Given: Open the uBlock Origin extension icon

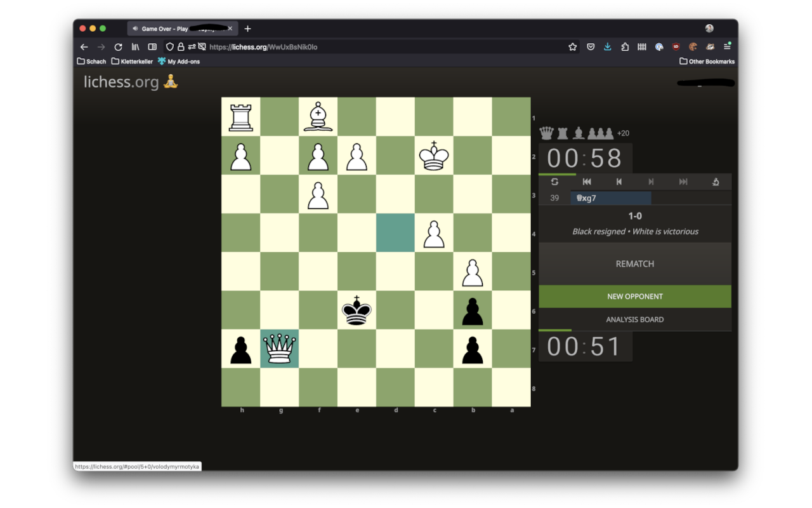Looking at the screenshot, I should click(x=676, y=47).
